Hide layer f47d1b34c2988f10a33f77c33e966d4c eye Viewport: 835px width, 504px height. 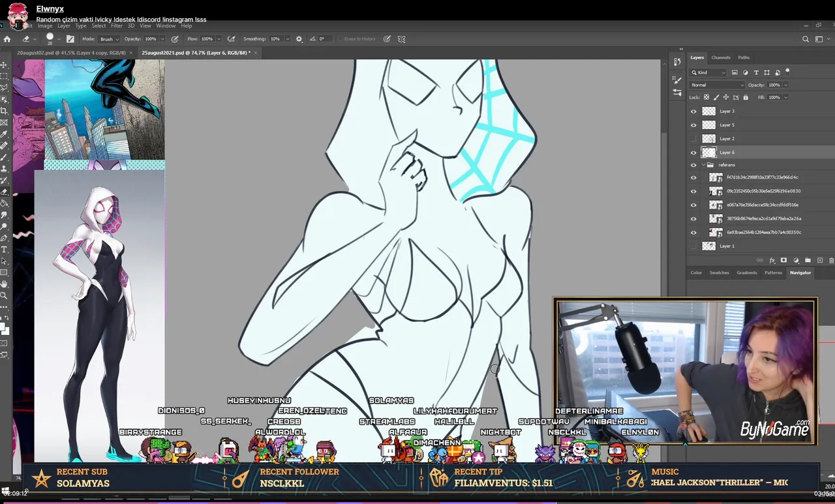click(693, 177)
